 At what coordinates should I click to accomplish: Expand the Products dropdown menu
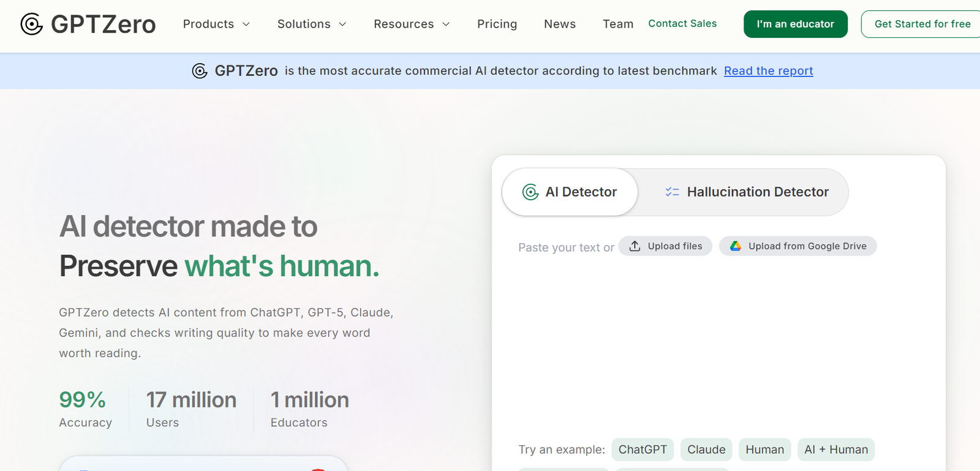pyautogui.click(x=216, y=24)
